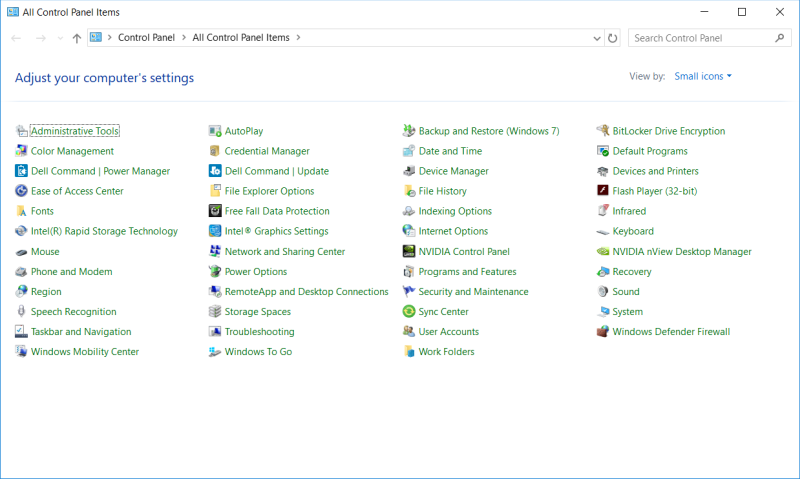
Task: Open the Troubleshooting link
Action: click(x=259, y=332)
